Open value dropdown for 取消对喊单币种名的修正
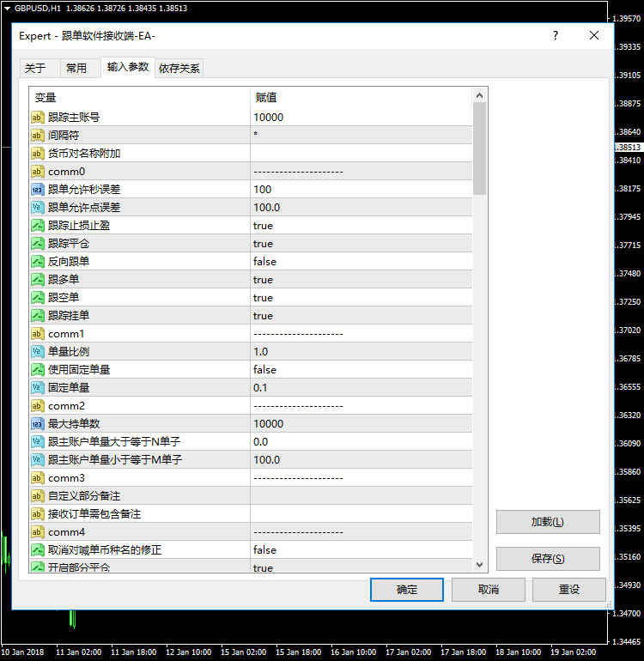The image size is (644, 661). pyautogui.click(x=361, y=550)
